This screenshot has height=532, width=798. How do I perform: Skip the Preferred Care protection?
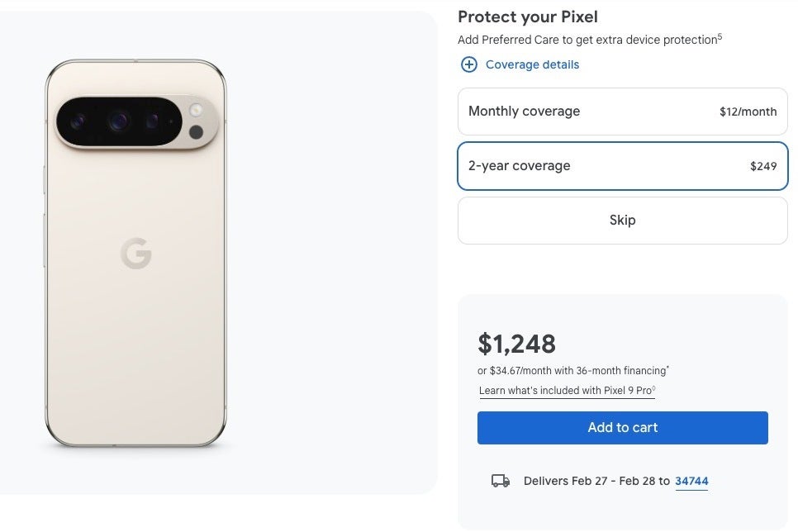622,221
